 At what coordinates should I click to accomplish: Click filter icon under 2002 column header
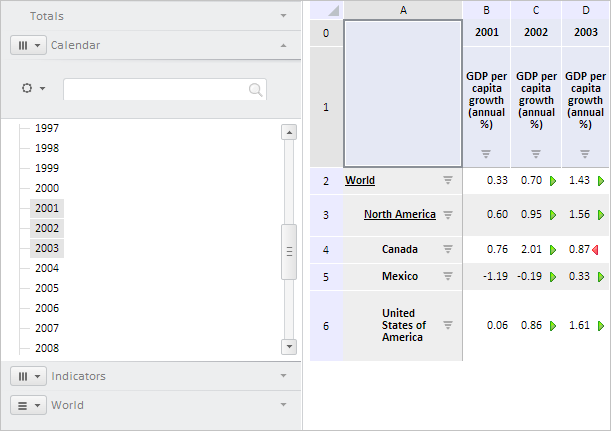click(536, 154)
